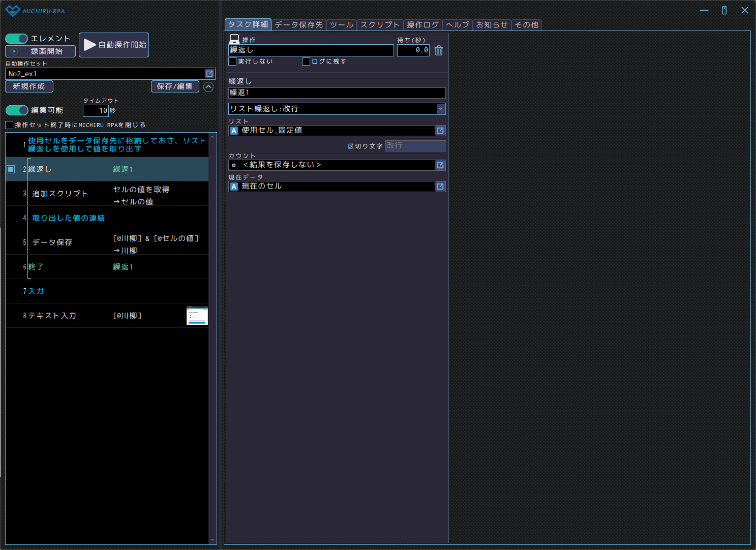Viewport: 756px width, 550px height.
Task: Toggle the エレメント switch
Action: point(17,39)
